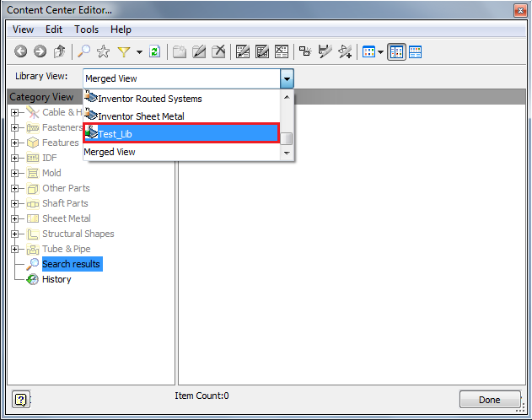Viewport: 532px width, 420px height.
Task: Click the dropdown list scrollbar thumb
Action: pyautogui.click(x=287, y=138)
